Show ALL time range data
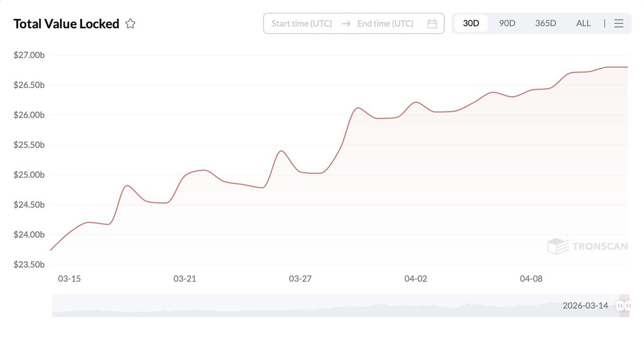The image size is (644, 339). tap(583, 24)
